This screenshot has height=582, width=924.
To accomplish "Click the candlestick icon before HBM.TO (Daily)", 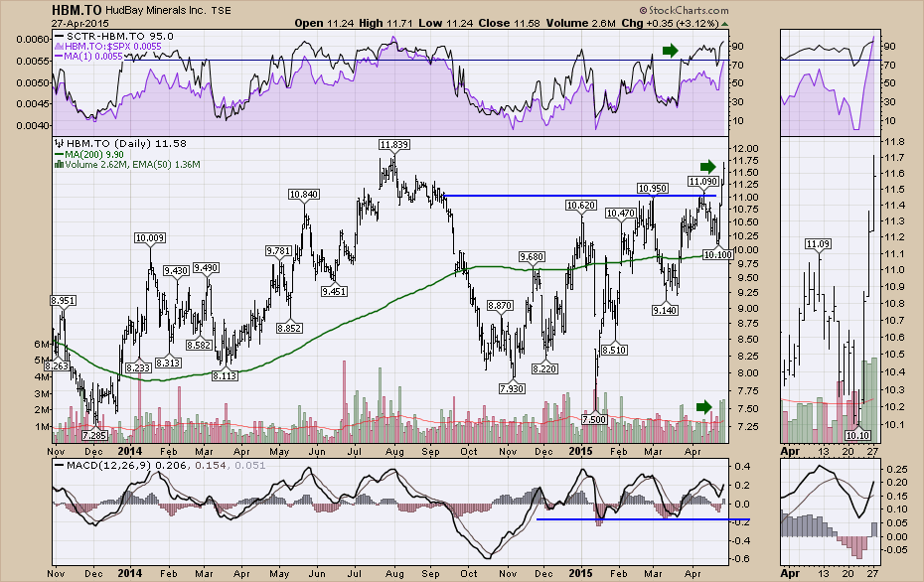I will pyautogui.click(x=59, y=143).
